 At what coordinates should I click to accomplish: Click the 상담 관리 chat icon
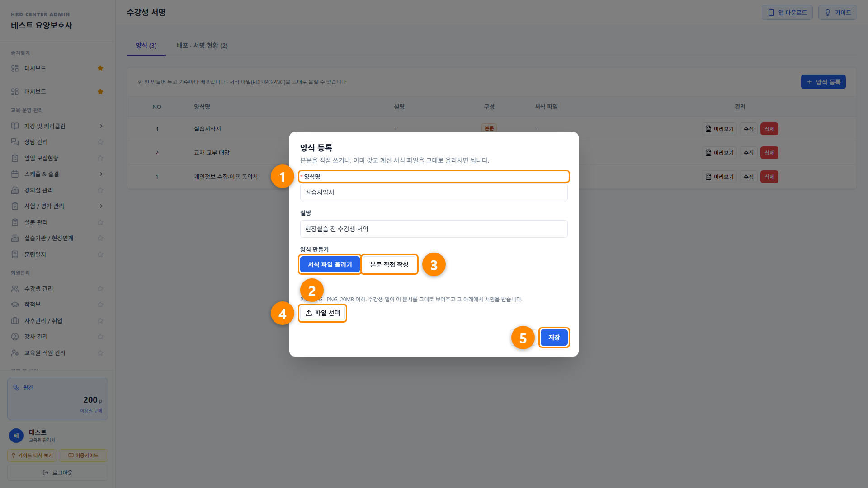tap(15, 142)
